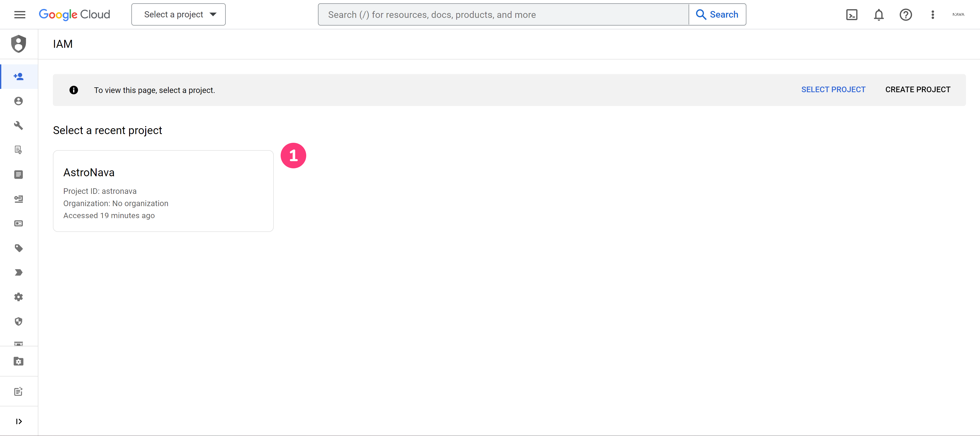Viewport: 980px width, 436px height.
Task: Click the Search button
Action: (717, 15)
